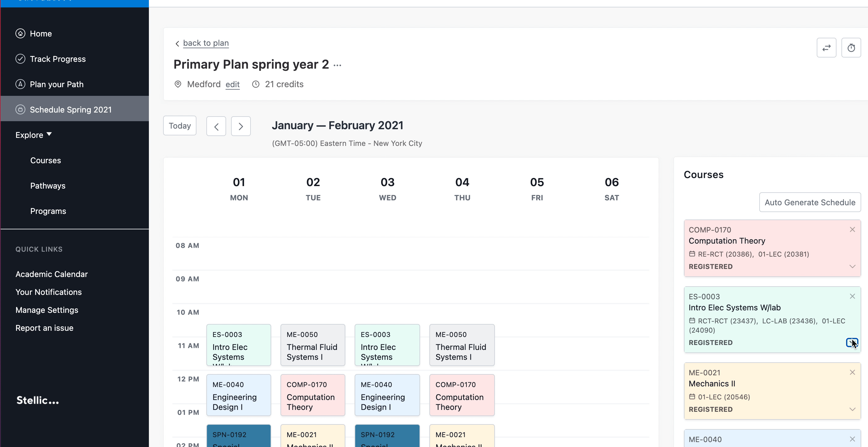Expand COMP-0170 course card details chevron
Image resolution: width=868 pixels, height=447 pixels.
852,266
